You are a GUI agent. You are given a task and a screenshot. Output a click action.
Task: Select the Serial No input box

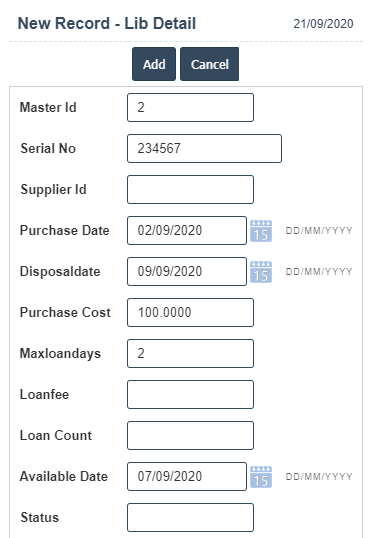(204, 149)
